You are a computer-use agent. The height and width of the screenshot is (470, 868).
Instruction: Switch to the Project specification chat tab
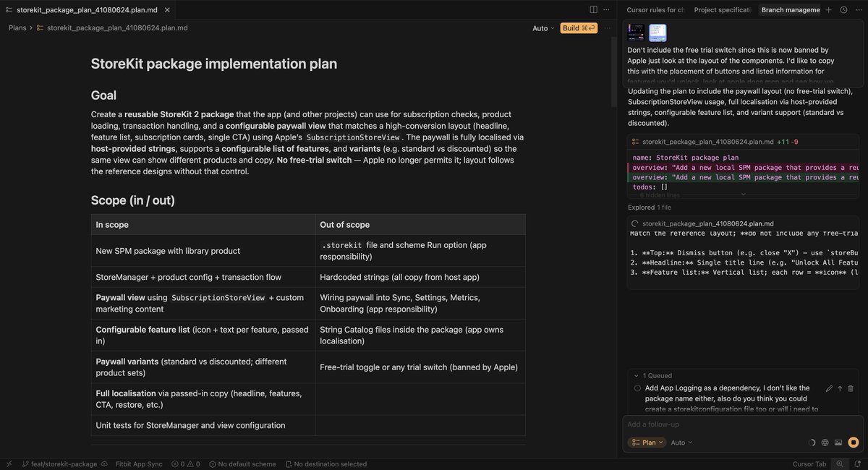(723, 9)
